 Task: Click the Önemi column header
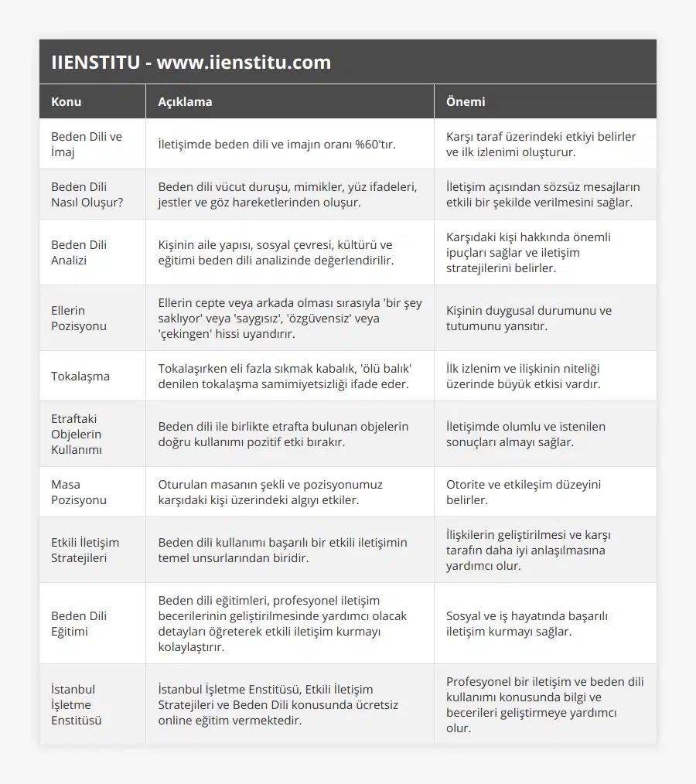[466, 101]
